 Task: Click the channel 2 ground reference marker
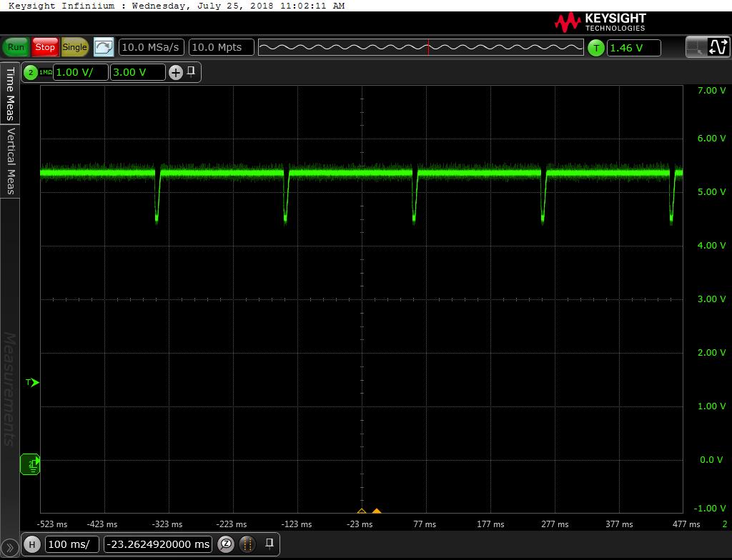click(x=30, y=464)
